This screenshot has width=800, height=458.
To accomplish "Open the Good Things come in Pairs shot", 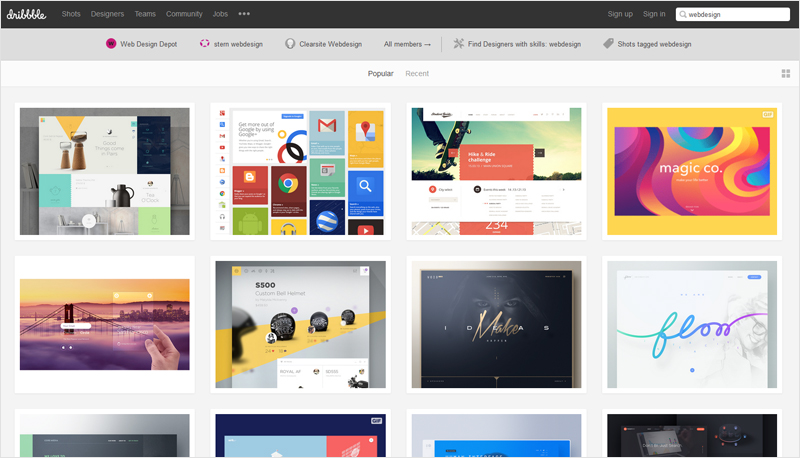I will pyautogui.click(x=105, y=171).
